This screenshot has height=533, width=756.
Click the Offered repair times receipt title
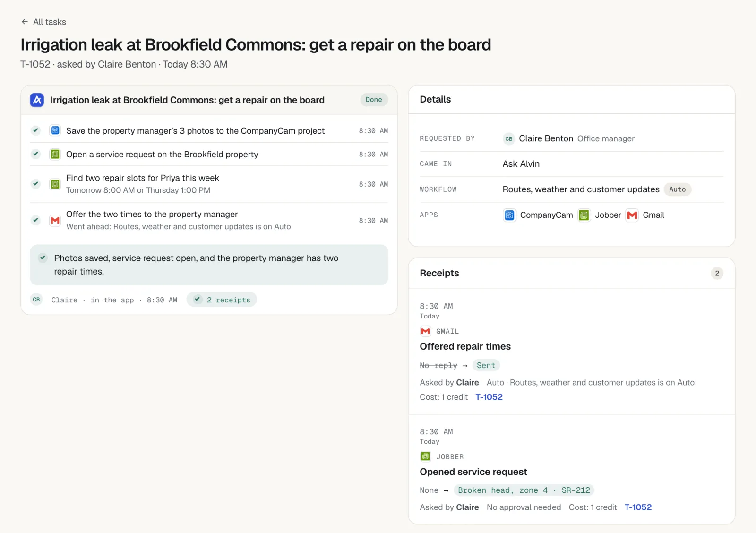point(465,346)
